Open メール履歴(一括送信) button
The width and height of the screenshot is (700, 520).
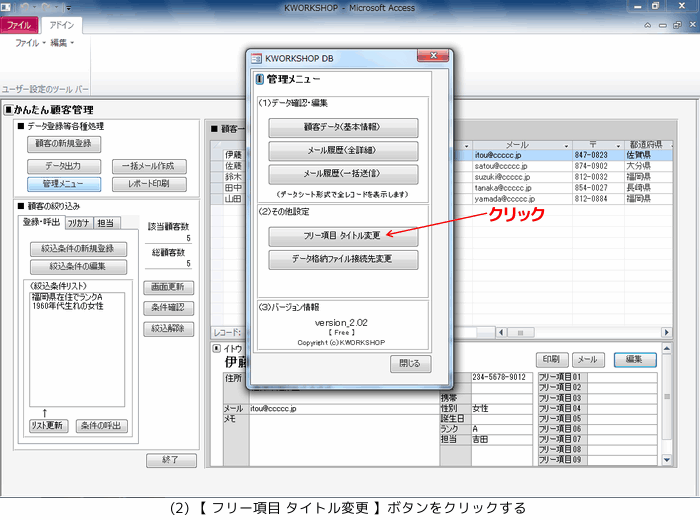343,174
